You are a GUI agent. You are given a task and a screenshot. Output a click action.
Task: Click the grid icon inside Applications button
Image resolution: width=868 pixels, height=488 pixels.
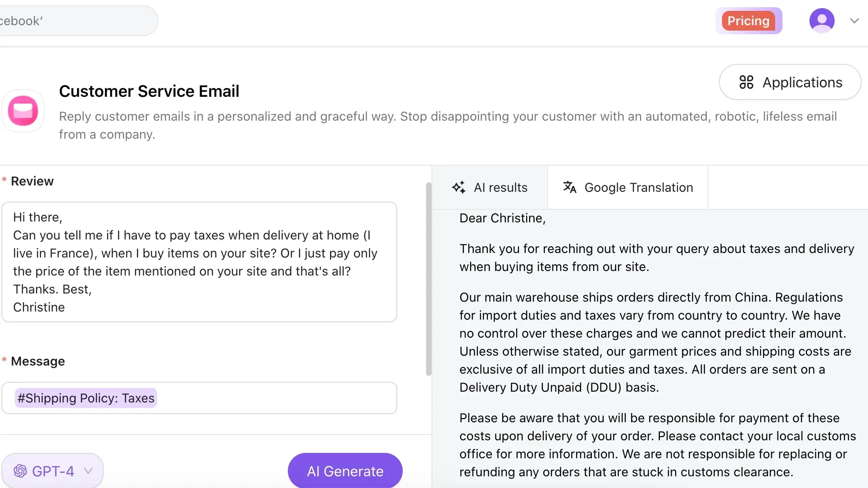tap(746, 82)
